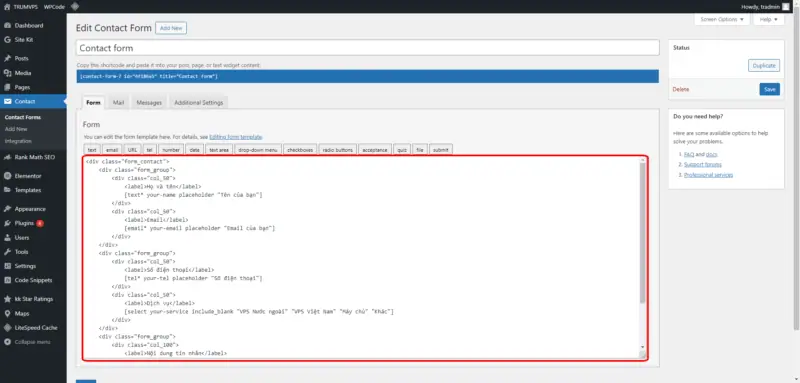Open Code Snippets menu
800x383 pixels.
tap(33, 280)
